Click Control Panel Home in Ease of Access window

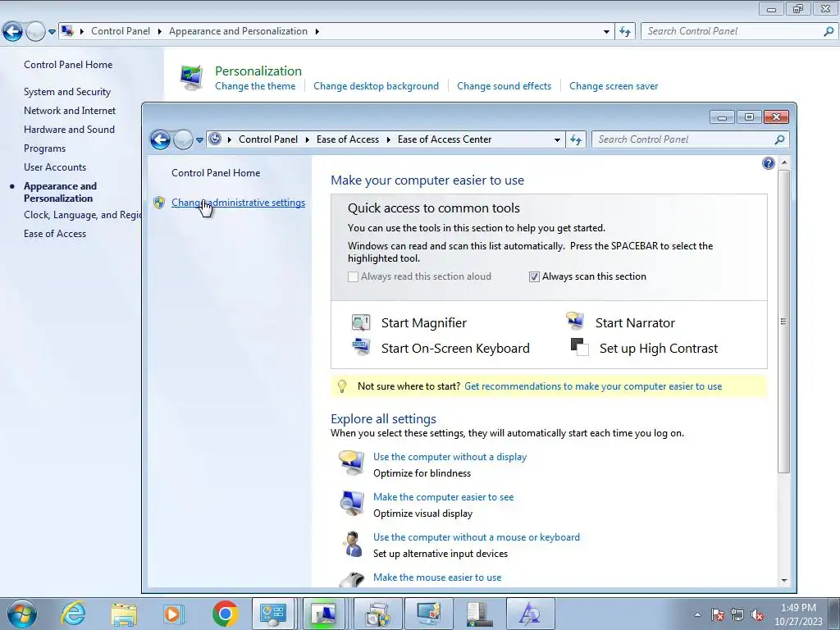pos(216,173)
